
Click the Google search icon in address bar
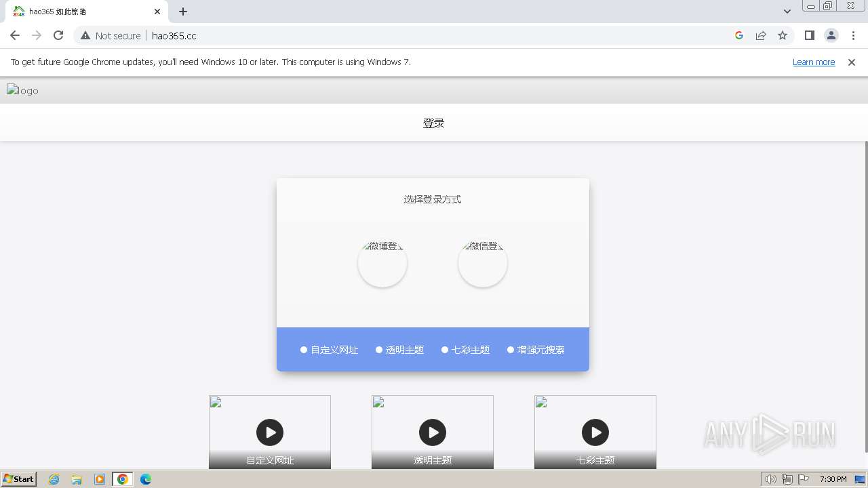coord(739,35)
